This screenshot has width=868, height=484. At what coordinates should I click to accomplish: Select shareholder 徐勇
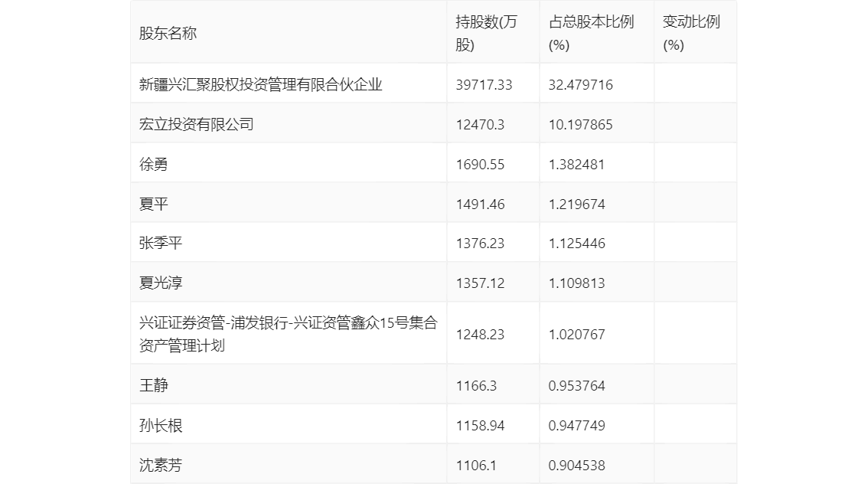point(153,165)
